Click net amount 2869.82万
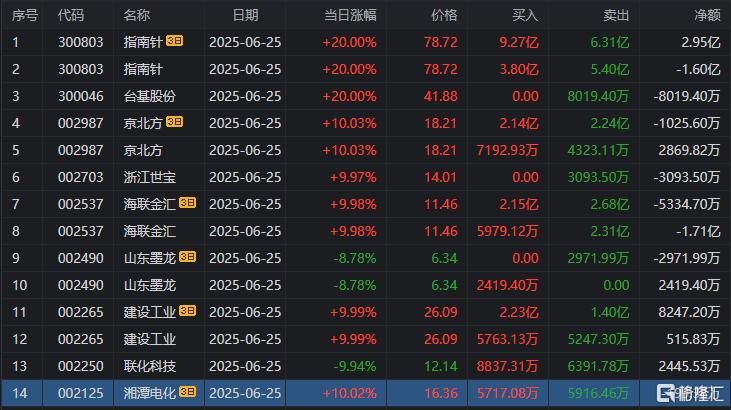 click(690, 151)
